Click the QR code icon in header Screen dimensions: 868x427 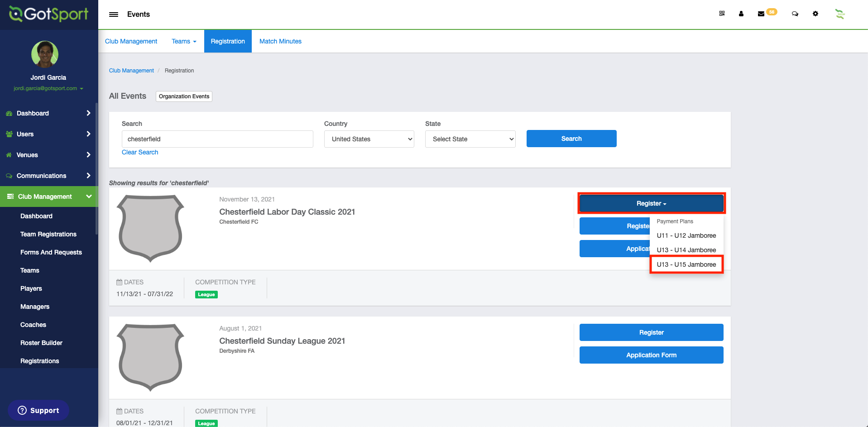tap(722, 14)
